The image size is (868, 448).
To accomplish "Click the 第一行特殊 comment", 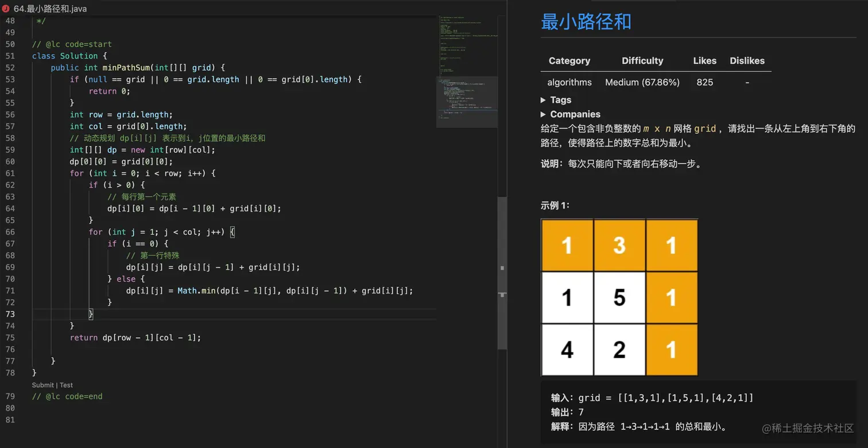I will point(153,256).
